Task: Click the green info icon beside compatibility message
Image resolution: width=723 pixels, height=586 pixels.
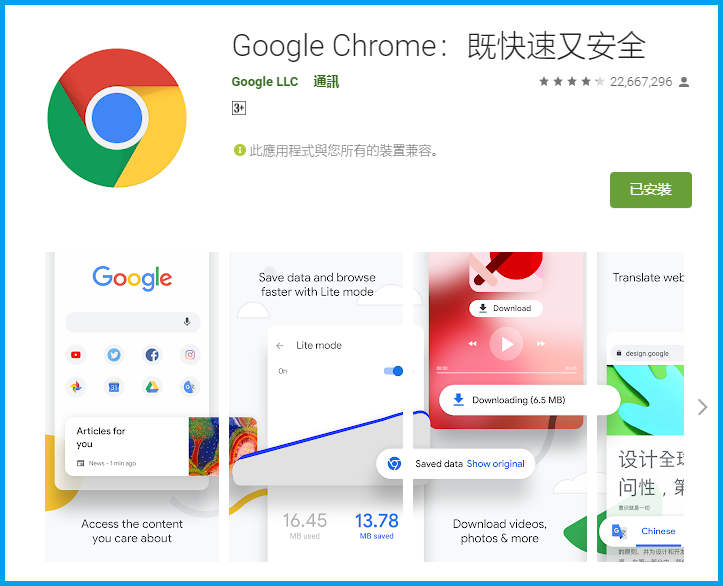Action: [x=240, y=150]
